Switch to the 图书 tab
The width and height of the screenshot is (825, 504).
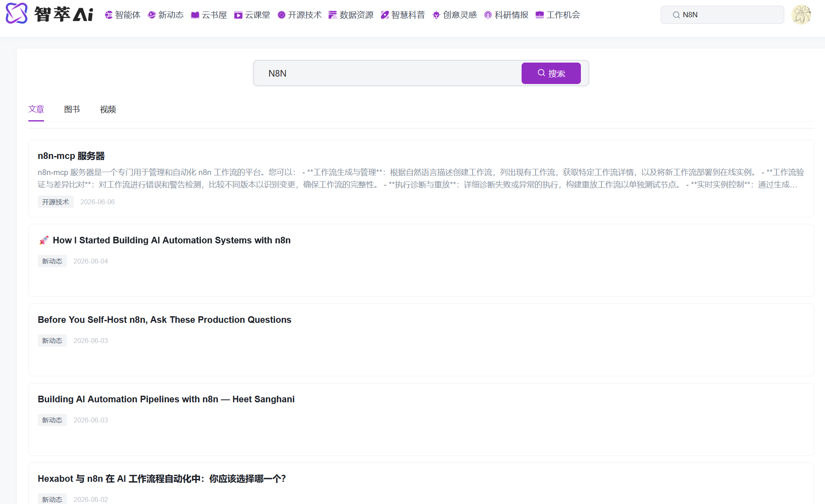[72, 109]
